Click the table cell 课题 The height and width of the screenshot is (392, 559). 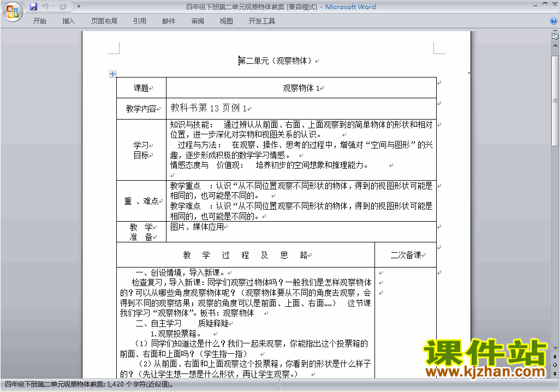(x=141, y=88)
